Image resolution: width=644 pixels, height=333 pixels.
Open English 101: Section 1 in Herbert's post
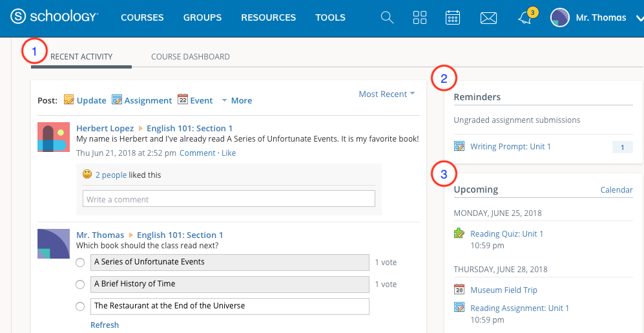point(189,128)
